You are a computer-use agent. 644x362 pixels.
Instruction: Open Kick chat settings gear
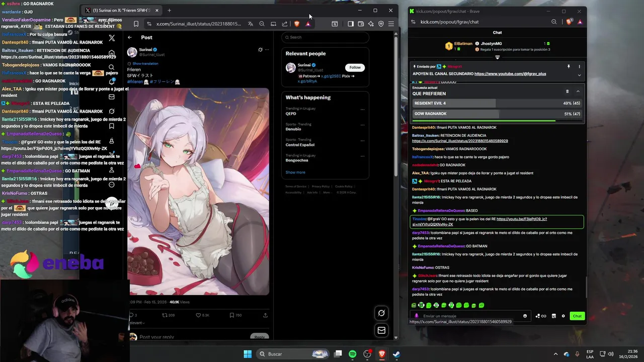coord(563,316)
